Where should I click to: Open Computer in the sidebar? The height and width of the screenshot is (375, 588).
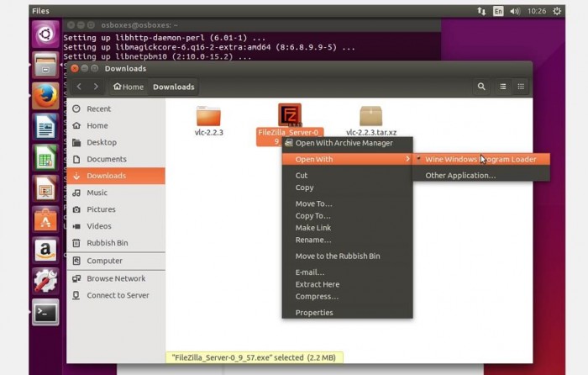point(116,261)
